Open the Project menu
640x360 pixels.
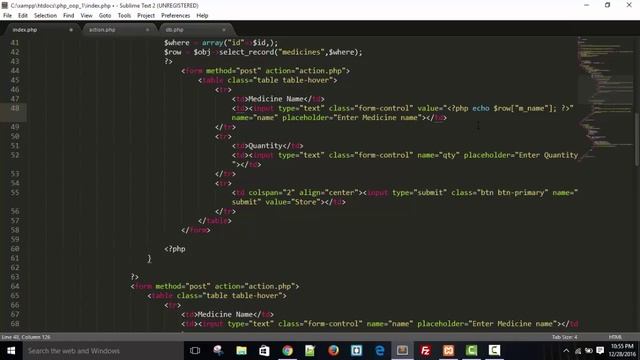click(146, 16)
